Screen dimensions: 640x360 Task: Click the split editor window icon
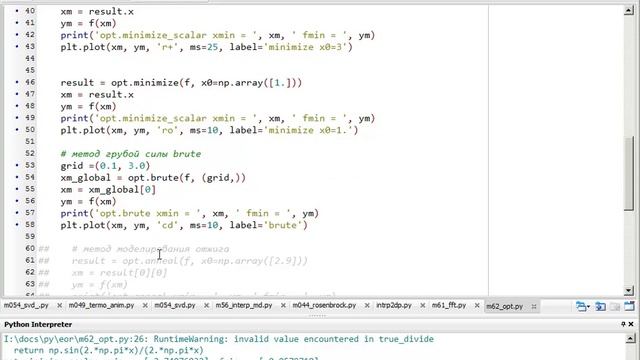[x=600, y=306]
